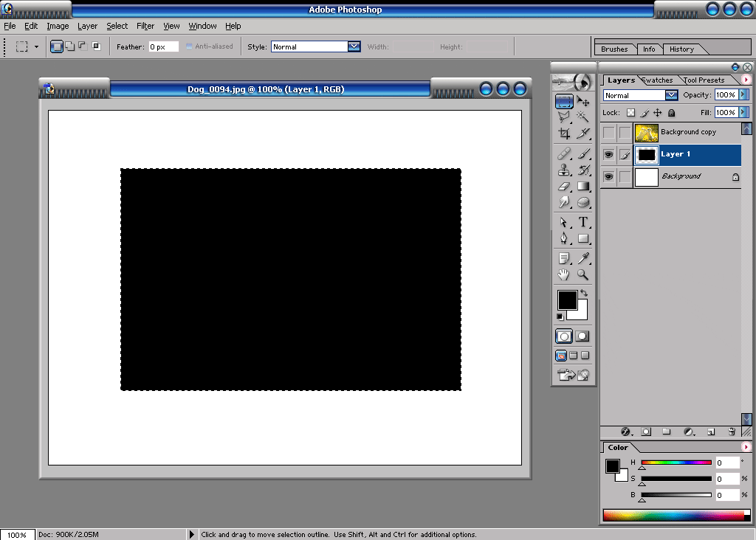Viewport: 756px width, 540px height.
Task: Select the Pen tool
Action: [x=564, y=238]
